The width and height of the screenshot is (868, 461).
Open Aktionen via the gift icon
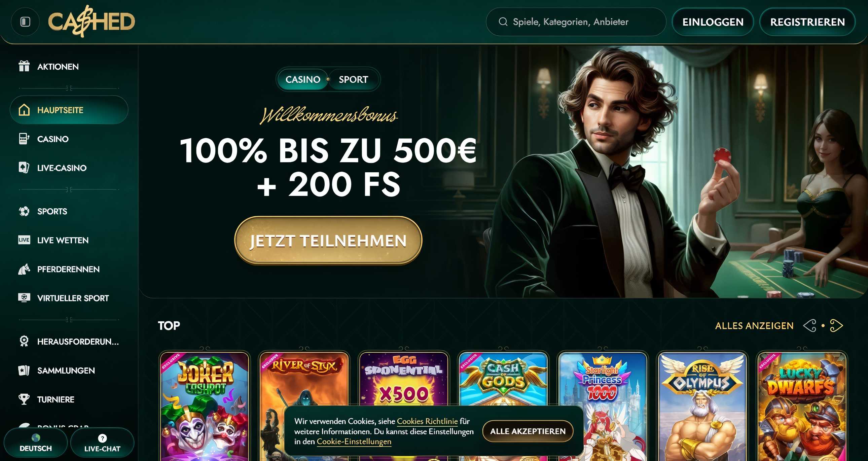pos(24,66)
